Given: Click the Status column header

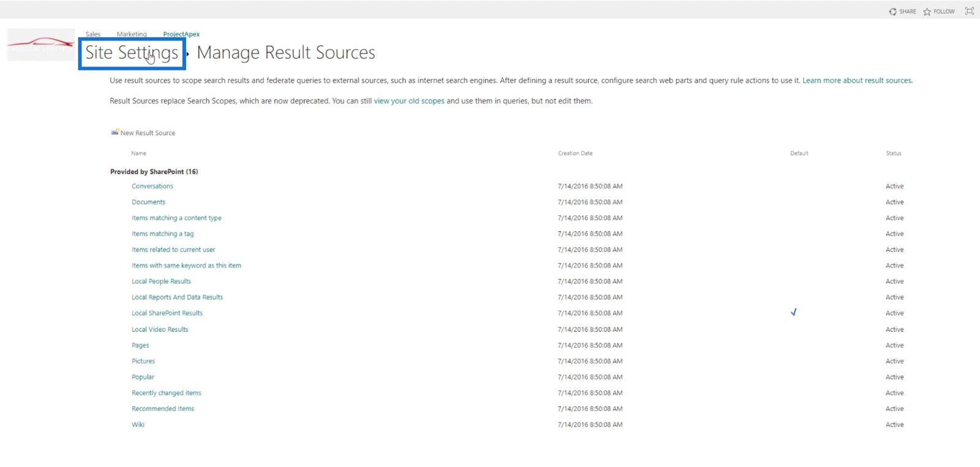Looking at the screenshot, I should [894, 153].
